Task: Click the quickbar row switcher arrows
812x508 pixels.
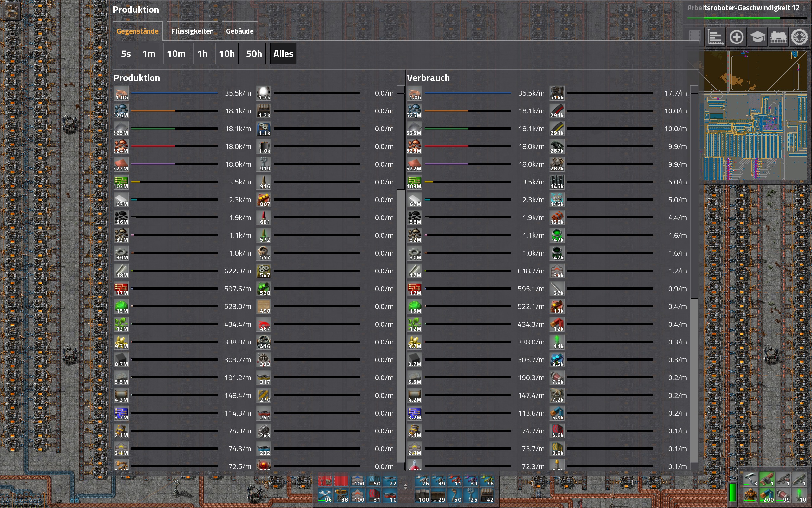Action: click(405, 487)
